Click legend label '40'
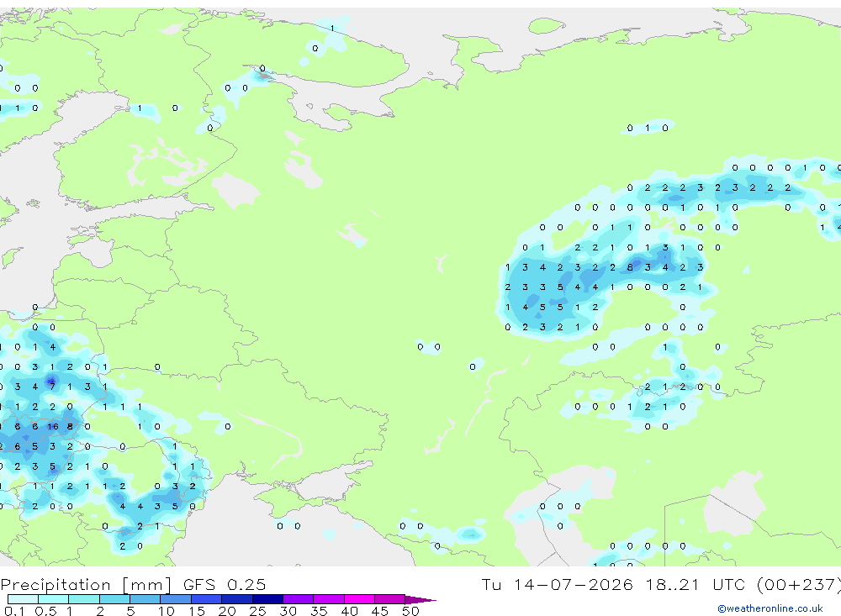This screenshot has height=616, width=841. point(349,611)
